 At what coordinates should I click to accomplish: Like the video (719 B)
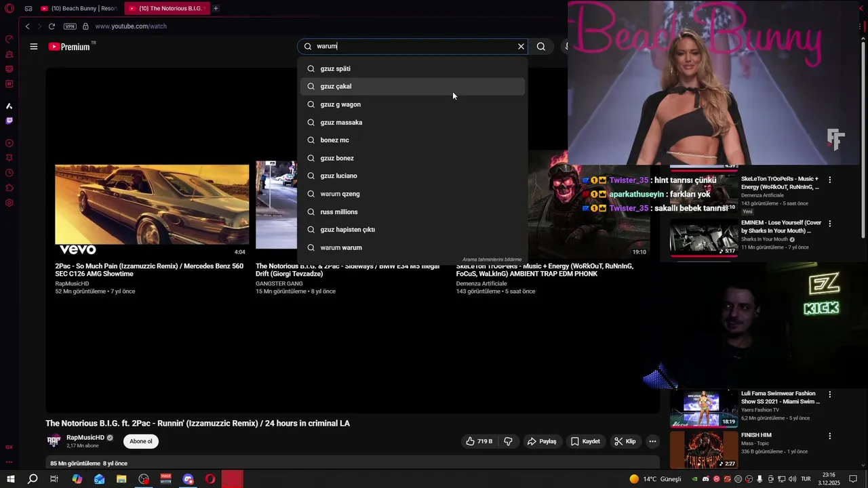point(479,441)
